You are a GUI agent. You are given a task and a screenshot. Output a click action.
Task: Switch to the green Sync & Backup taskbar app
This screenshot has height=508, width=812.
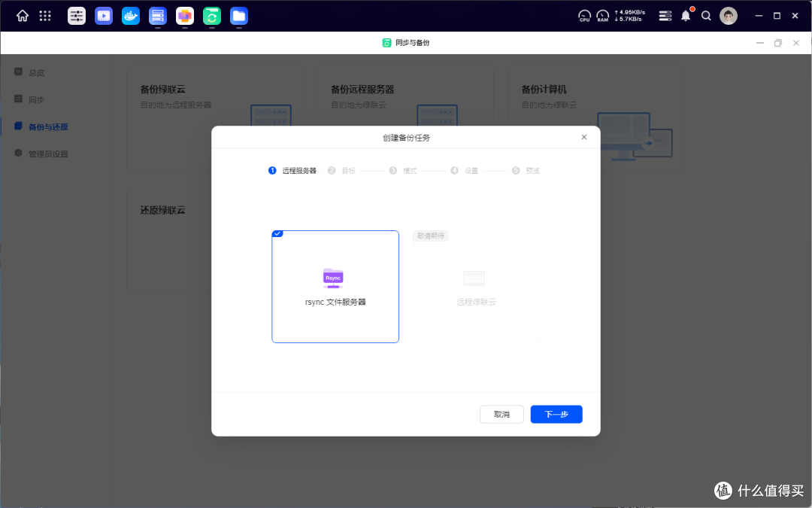(212, 16)
